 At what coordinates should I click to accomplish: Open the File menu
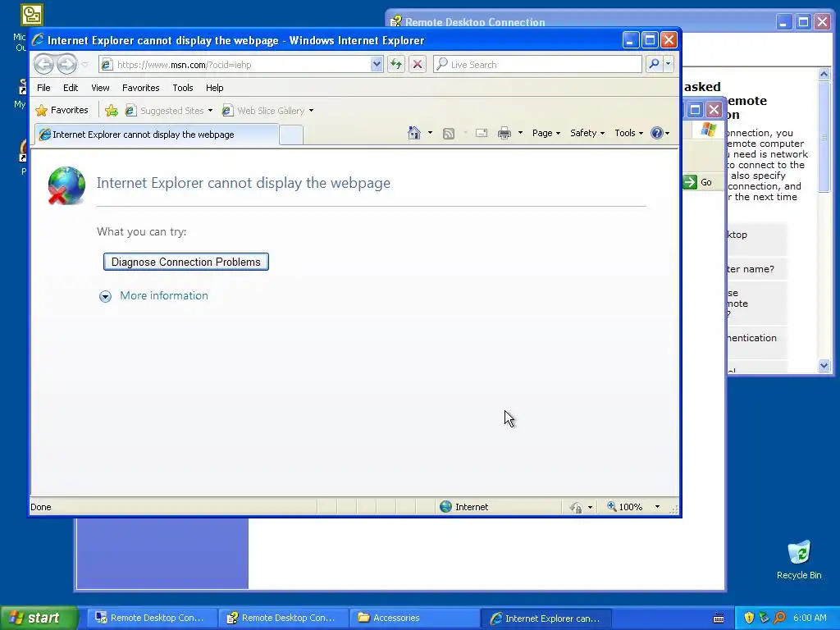[43, 88]
